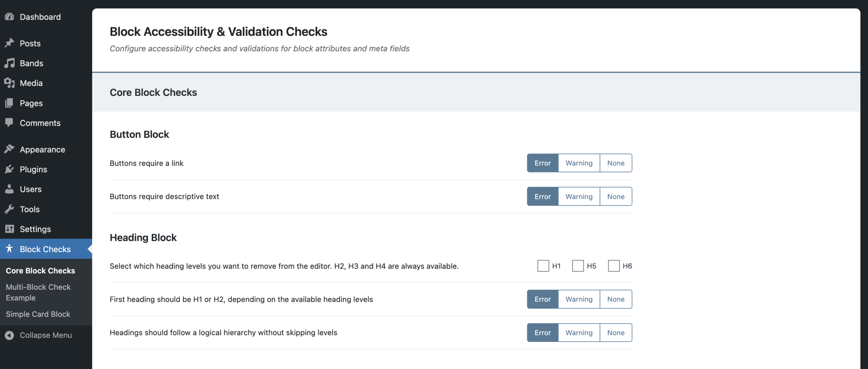
Task: Select the Posts pin icon
Action: pyautogui.click(x=10, y=43)
